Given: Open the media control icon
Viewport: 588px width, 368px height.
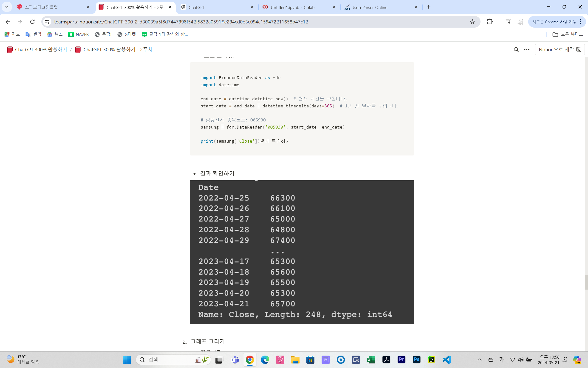Looking at the screenshot, I should pyautogui.click(x=508, y=22).
